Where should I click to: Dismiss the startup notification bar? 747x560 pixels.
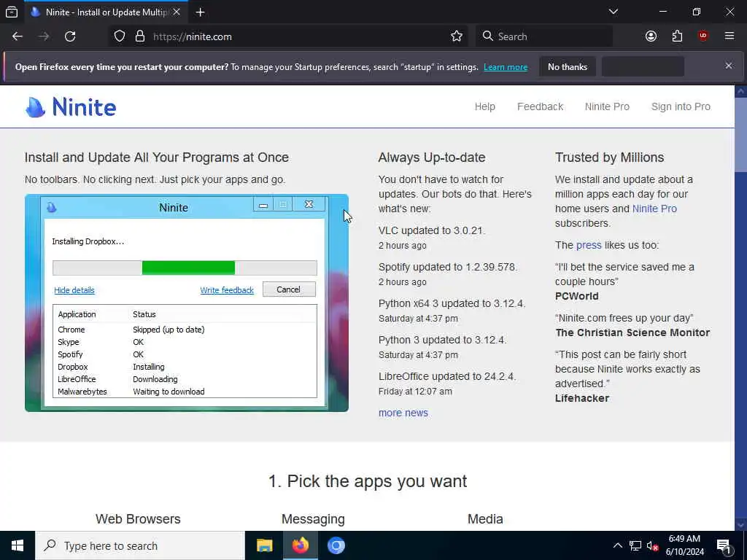[x=729, y=66]
